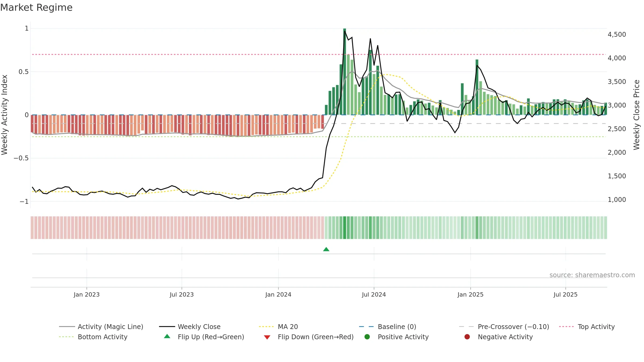This screenshot has height=362, width=644.
Task: Click the Jul 2025 x-axis label
Action: 565,295
